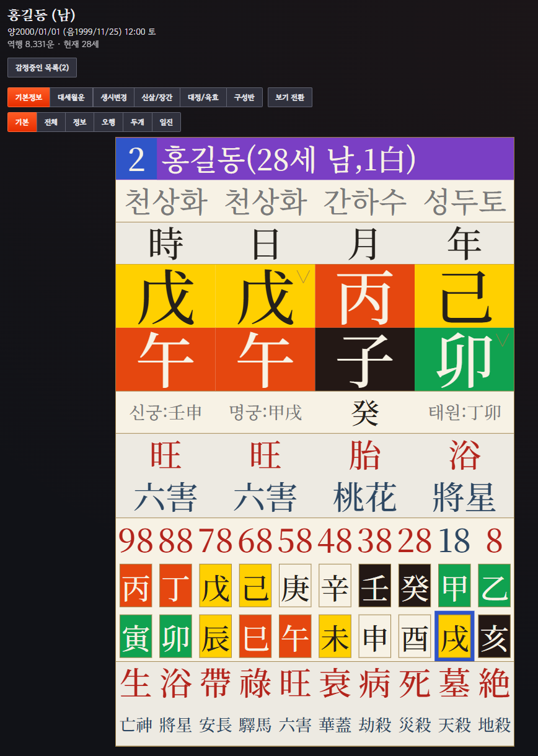Open the 일진 sub-tab
Screen dimensions: 538x756
click(166, 122)
